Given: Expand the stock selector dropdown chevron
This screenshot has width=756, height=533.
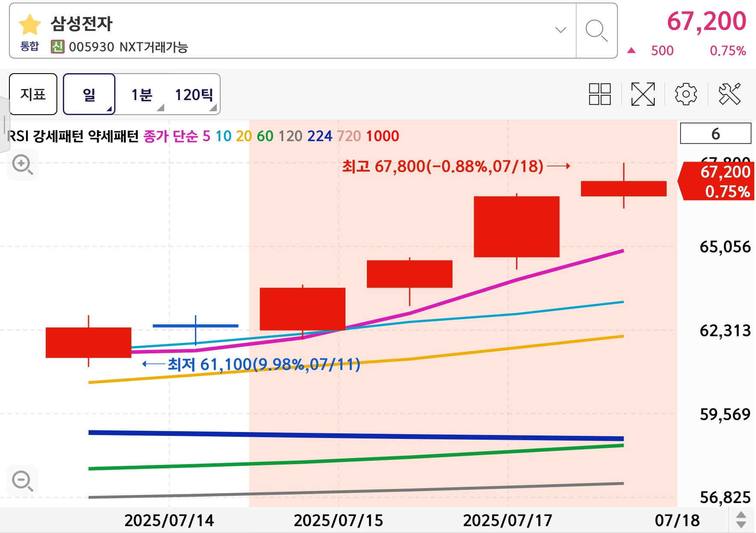Looking at the screenshot, I should [561, 30].
